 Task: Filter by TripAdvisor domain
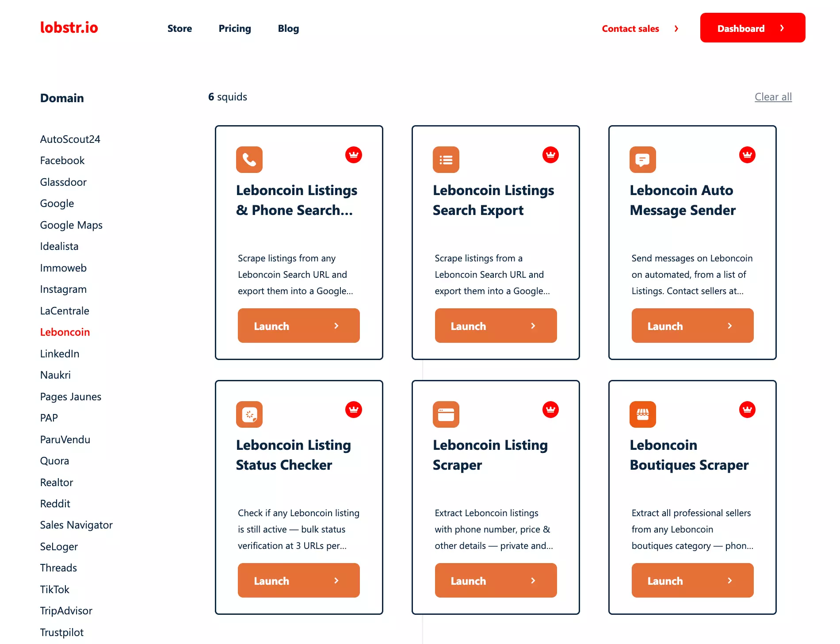(66, 611)
